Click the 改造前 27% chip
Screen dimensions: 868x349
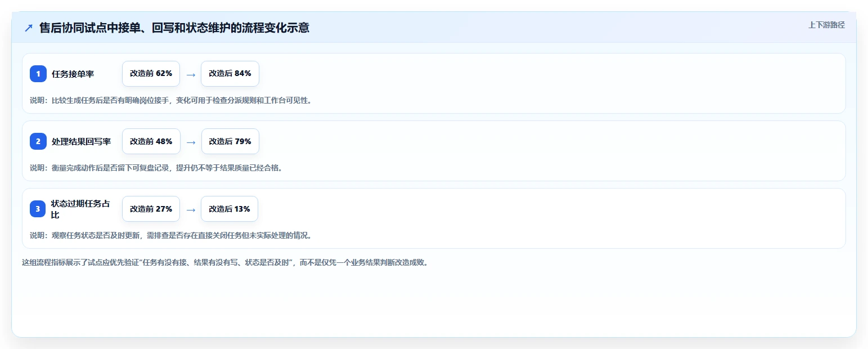click(x=151, y=209)
